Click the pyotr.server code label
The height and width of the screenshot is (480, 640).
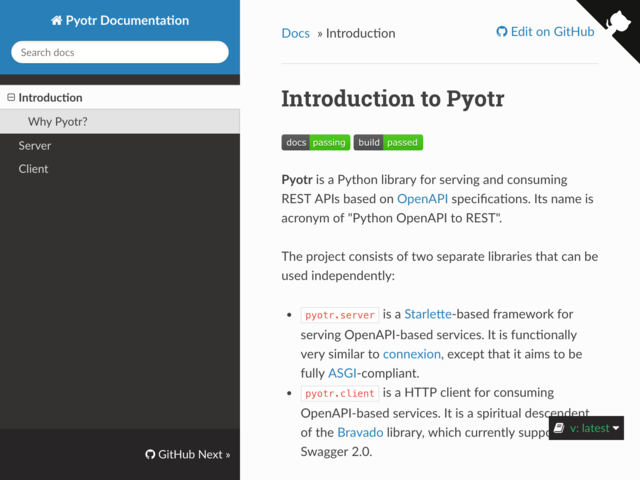pyautogui.click(x=340, y=315)
